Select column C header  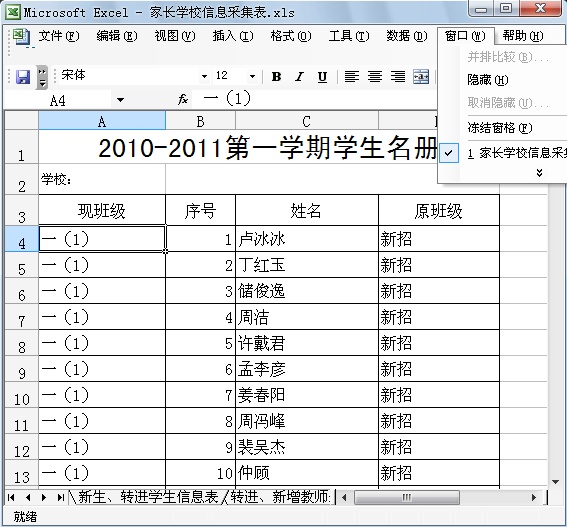(x=307, y=121)
